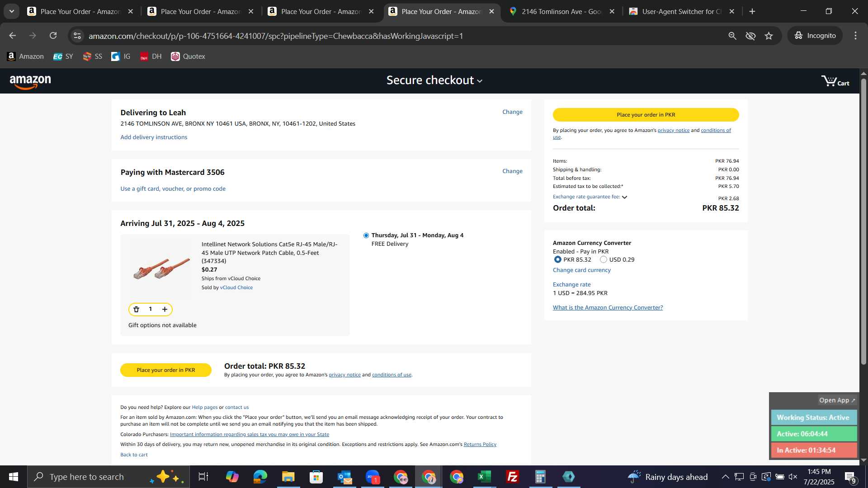
Task: Open the Calculator from the taskbar
Action: (540, 477)
